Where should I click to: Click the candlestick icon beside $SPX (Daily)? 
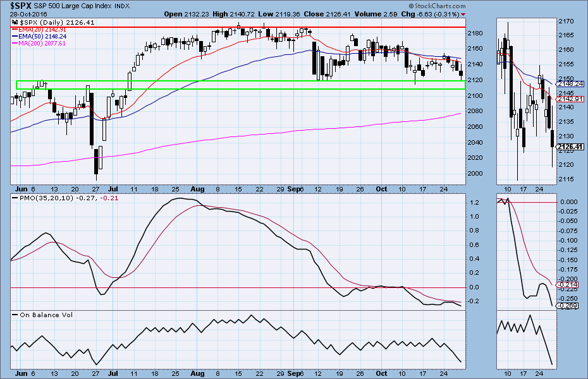click(15, 23)
